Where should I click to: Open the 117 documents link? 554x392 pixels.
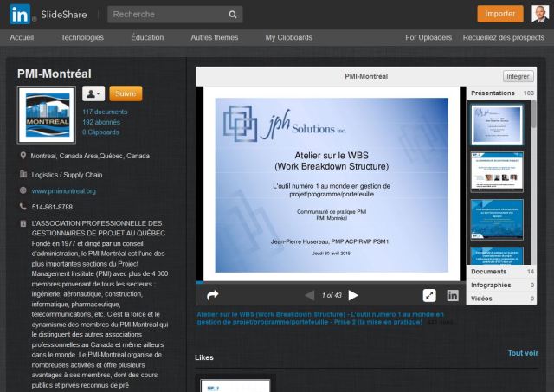(x=105, y=112)
